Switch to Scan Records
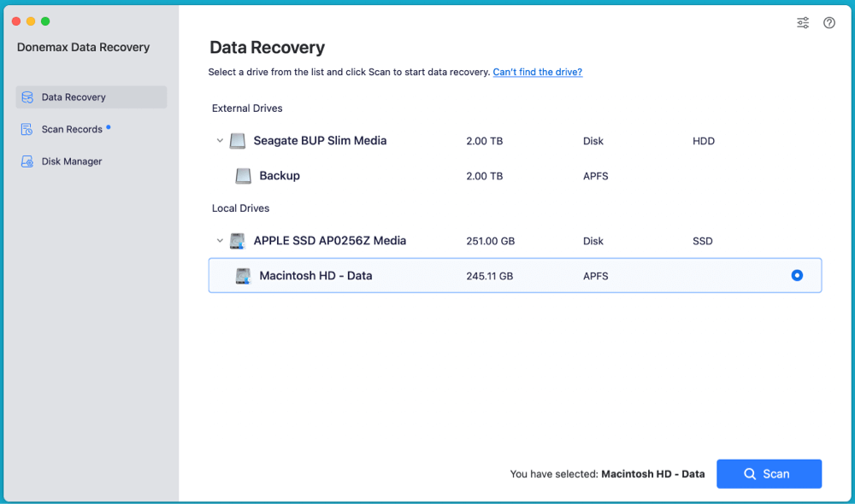Screen dimensions: 855x504 pos(73,129)
